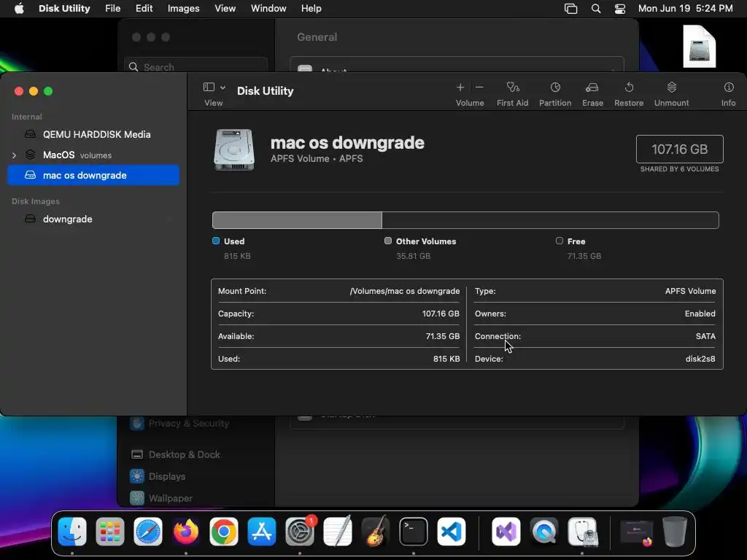Launch Firefox from the Dock
Viewport: 747px width, 560px height.
[186, 532]
